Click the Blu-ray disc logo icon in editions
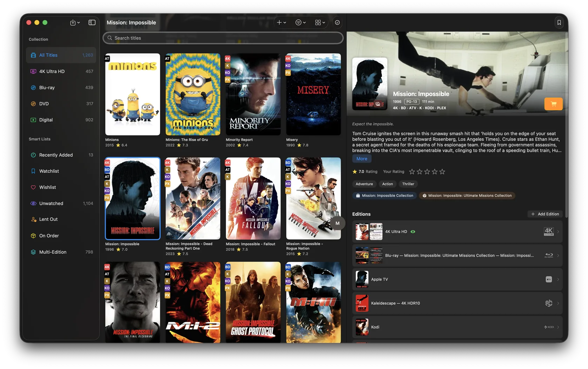 pos(549,255)
